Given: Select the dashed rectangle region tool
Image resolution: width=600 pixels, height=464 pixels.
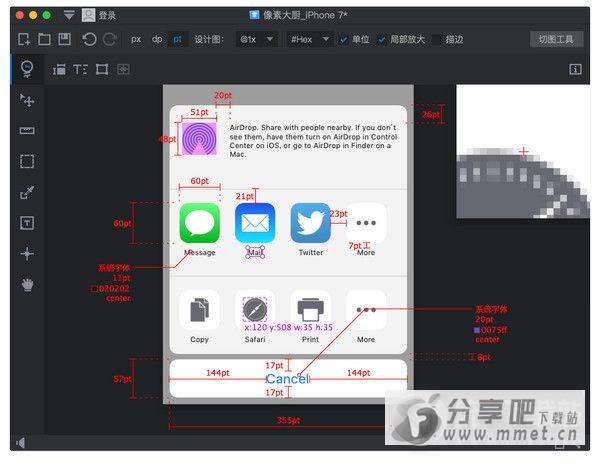Looking at the screenshot, I should tap(27, 161).
